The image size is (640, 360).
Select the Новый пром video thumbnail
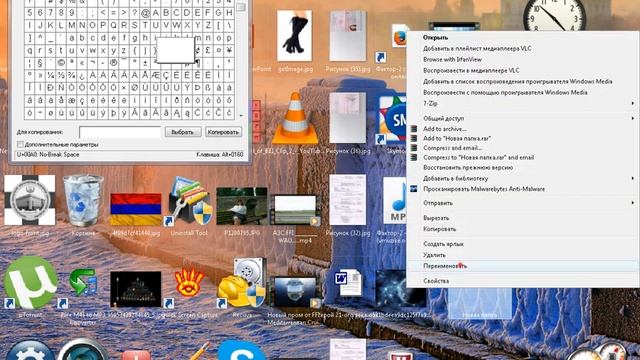pos(295,292)
